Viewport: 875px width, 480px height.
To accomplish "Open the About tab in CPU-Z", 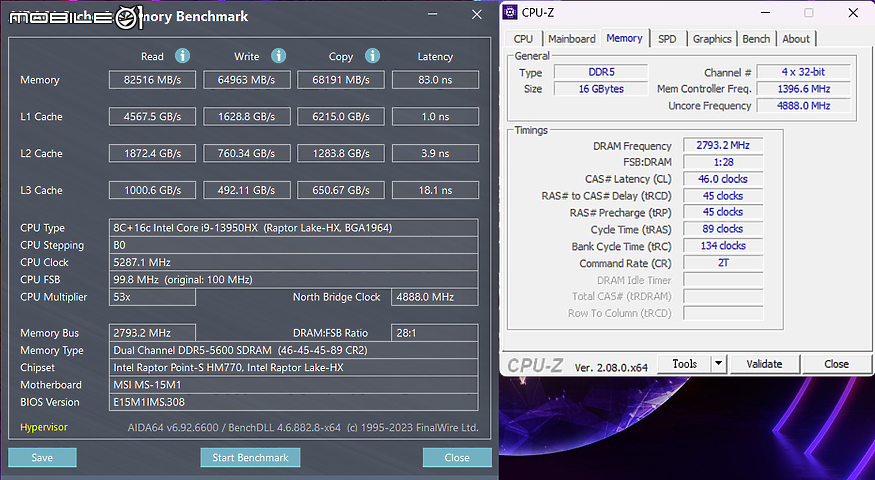I will [796, 39].
